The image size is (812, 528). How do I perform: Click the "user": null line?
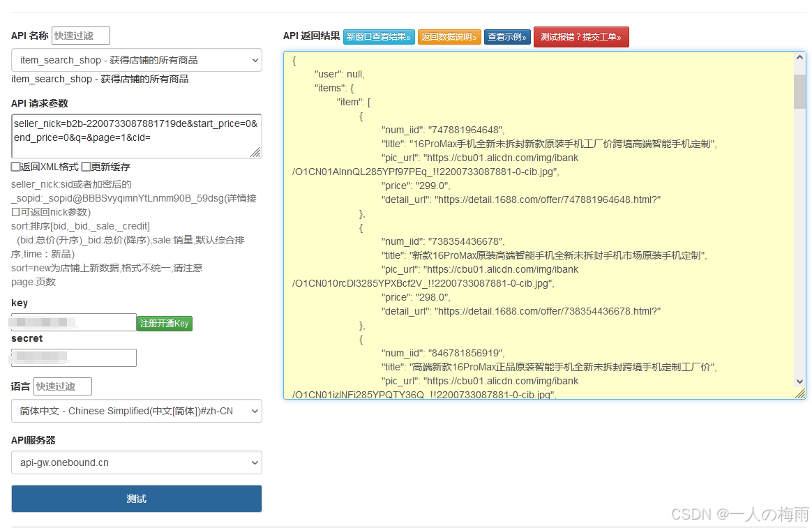coord(339,74)
